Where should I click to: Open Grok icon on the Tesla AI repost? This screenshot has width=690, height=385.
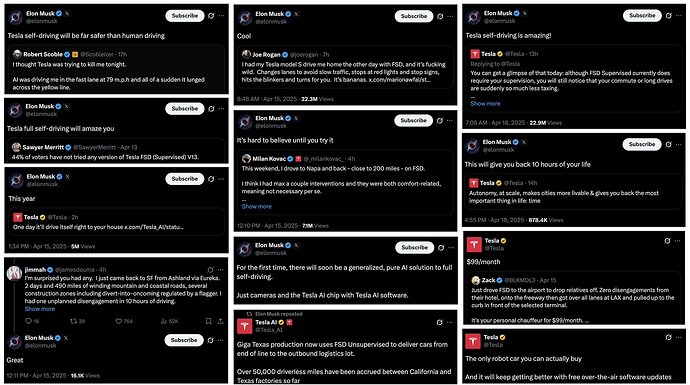click(439, 323)
